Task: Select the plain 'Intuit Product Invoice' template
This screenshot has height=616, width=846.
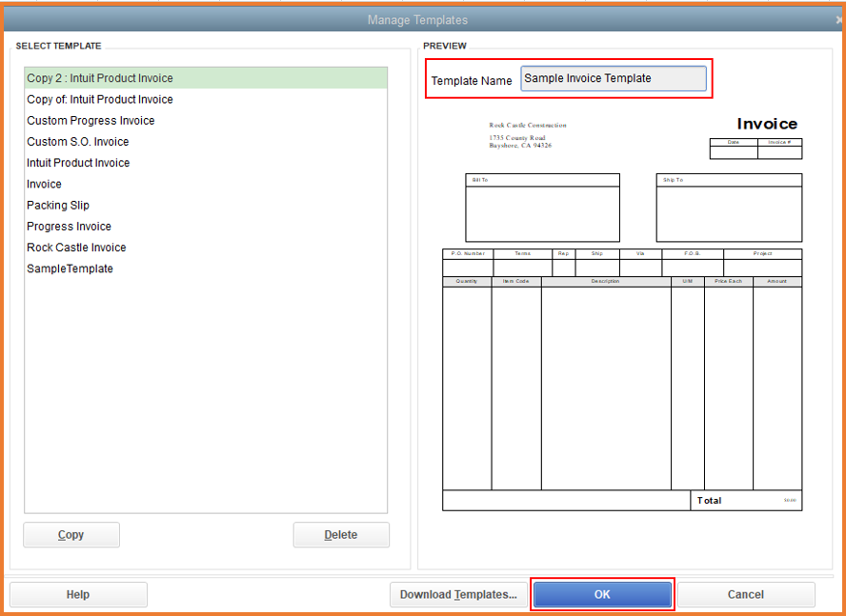Action: click(x=206, y=163)
